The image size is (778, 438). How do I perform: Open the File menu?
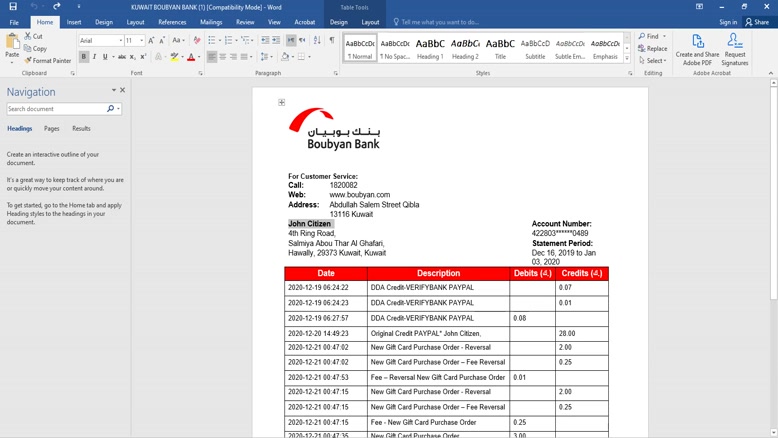click(14, 22)
